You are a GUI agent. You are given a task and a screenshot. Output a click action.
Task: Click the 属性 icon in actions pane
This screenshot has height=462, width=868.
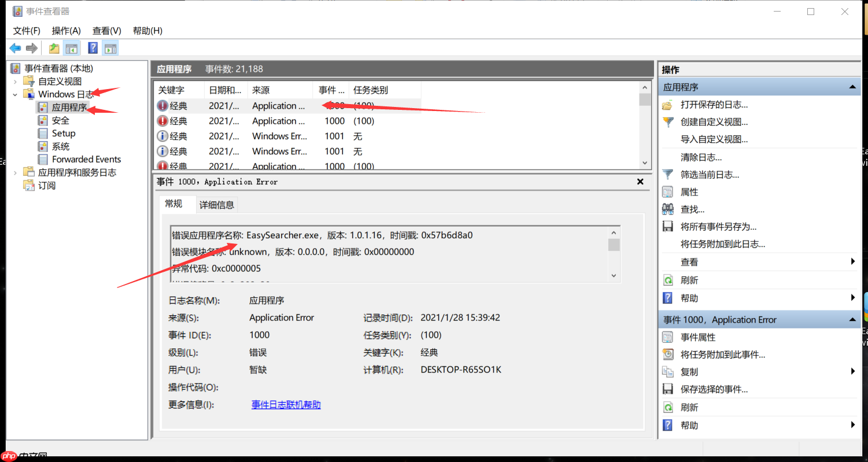tap(668, 192)
